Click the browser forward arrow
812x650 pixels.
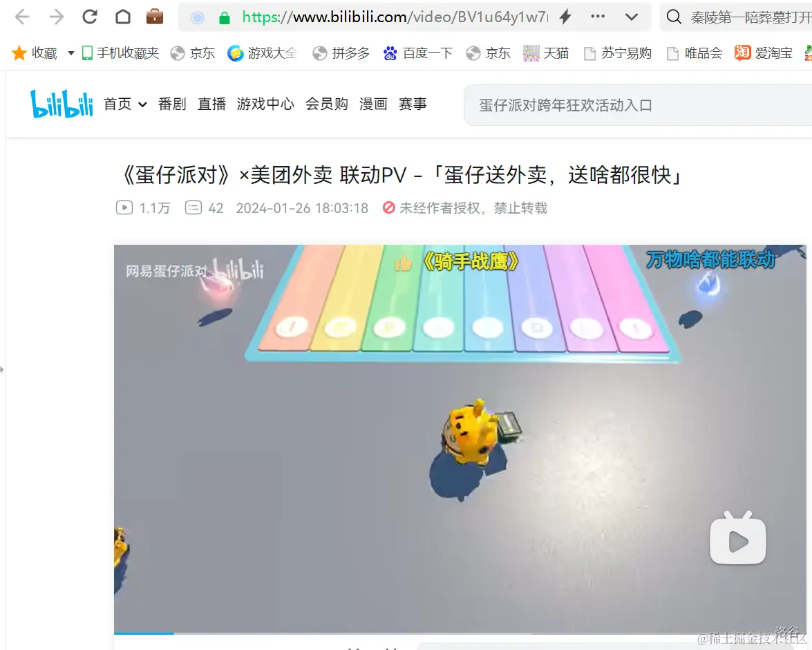56,17
